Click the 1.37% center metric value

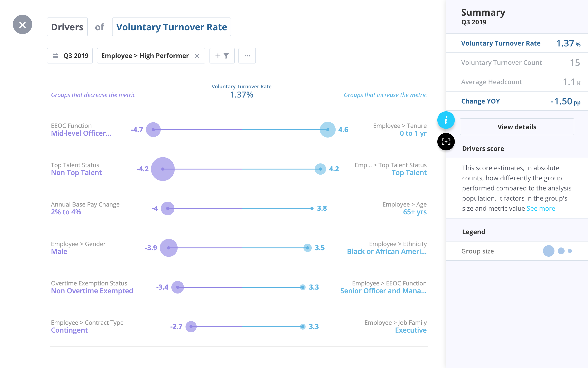click(242, 95)
